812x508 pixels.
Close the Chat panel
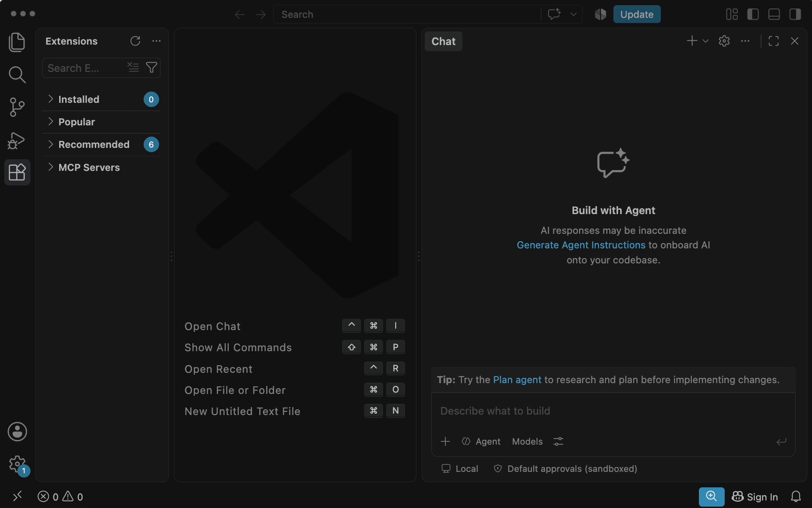click(795, 41)
